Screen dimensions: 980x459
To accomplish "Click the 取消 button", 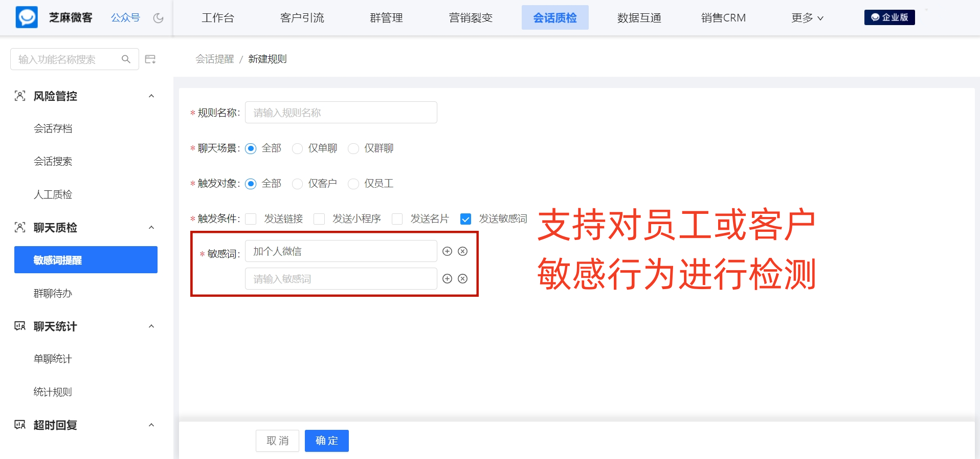I will coord(278,441).
